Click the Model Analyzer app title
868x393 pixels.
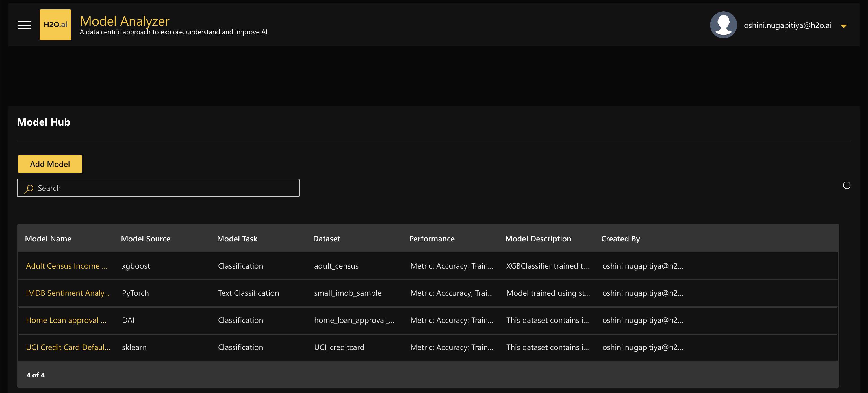(125, 21)
